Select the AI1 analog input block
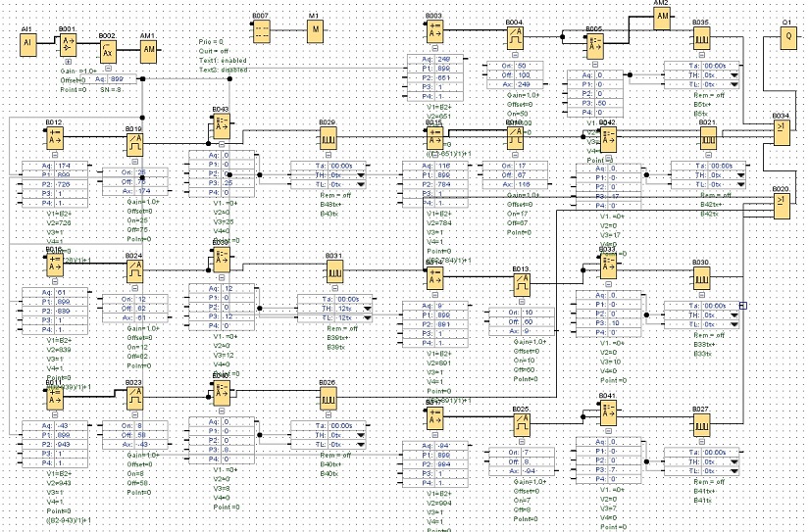 coord(28,43)
